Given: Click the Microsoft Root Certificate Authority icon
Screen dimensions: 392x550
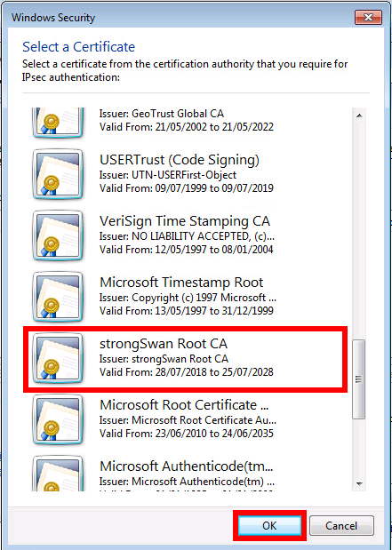Looking at the screenshot, I should [58, 419].
